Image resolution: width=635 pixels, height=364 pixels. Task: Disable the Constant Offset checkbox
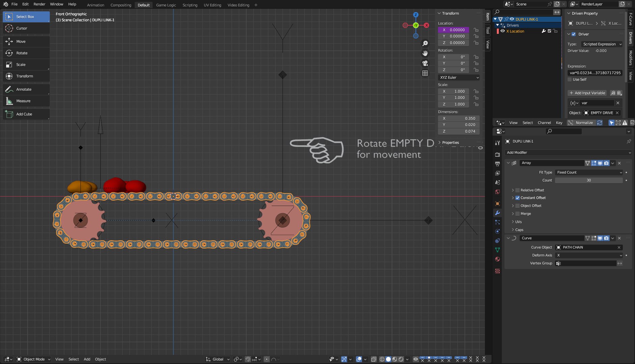point(518,198)
